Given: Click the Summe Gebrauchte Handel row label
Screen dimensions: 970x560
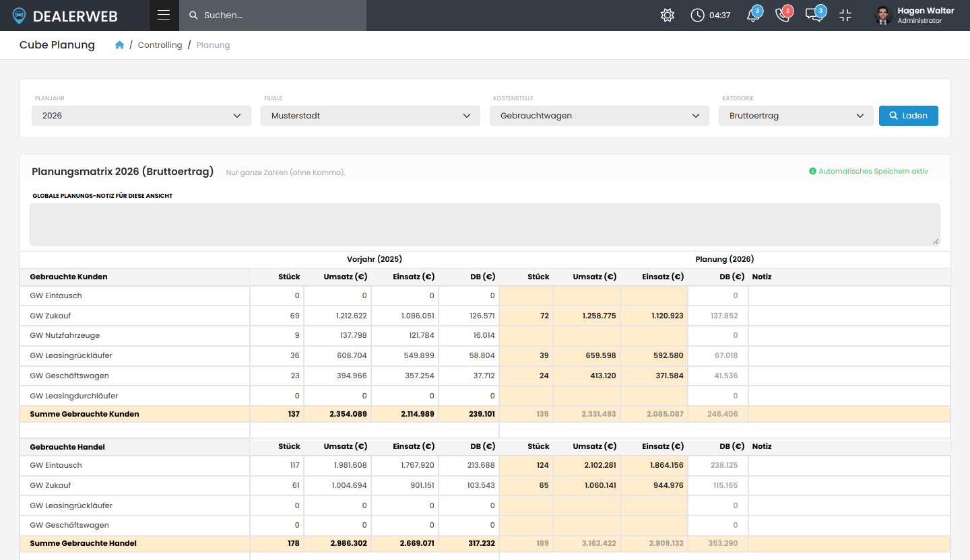Looking at the screenshot, I should 84,543.
